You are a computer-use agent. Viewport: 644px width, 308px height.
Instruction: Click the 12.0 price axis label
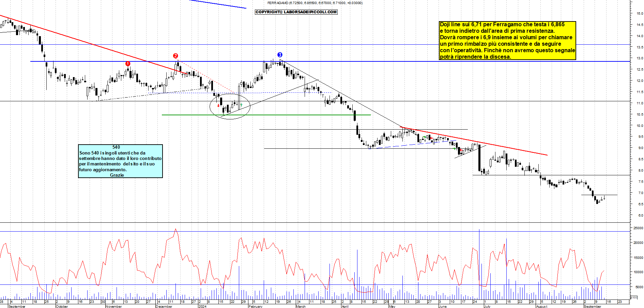[640, 81]
